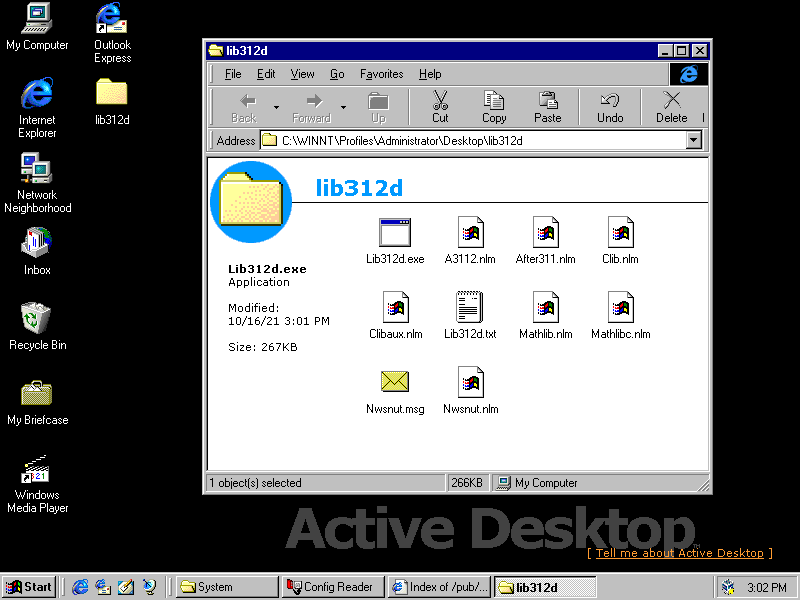Select the Mathlibc.nlm file icon
800x600 pixels.
coord(620,316)
